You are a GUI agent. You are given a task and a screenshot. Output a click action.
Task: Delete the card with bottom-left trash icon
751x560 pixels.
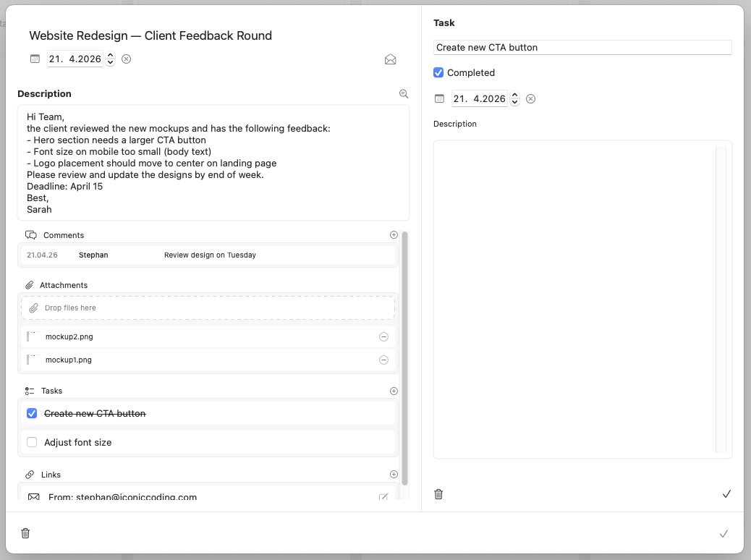click(x=25, y=533)
